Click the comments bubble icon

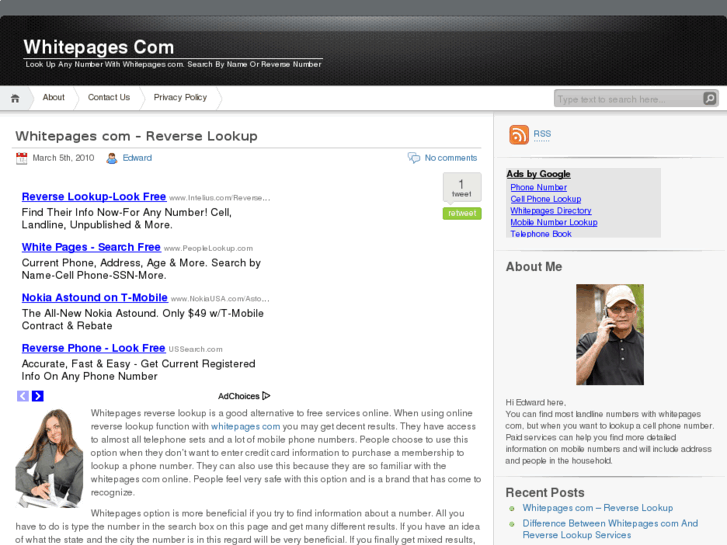pyautogui.click(x=414, y=158)
